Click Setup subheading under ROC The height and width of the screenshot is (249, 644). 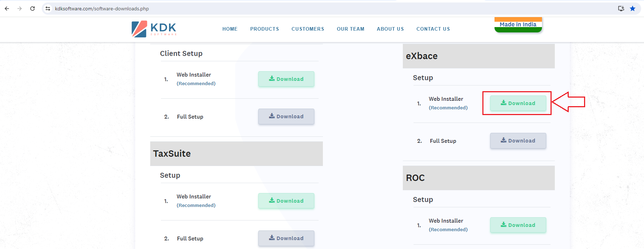[423, 199]
